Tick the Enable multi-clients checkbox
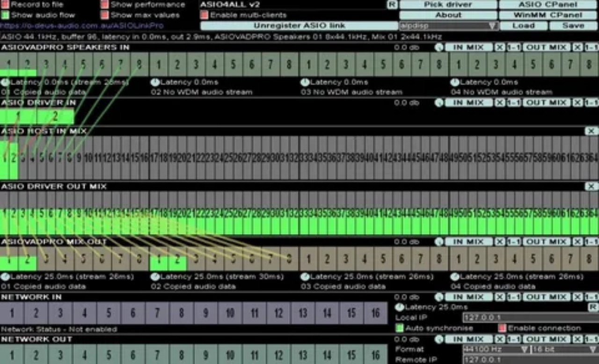Image resolution: width=599 pixels, height=364 pixels. click(x=204, y=15)
